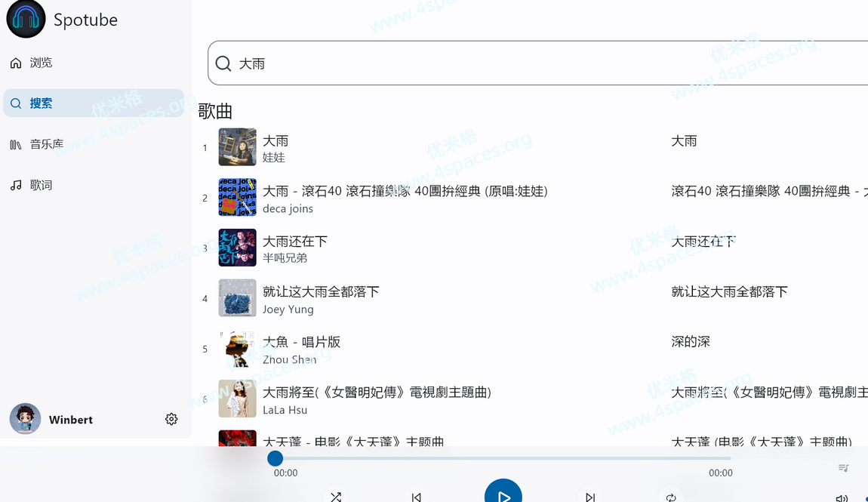Toggle repeat loop mode
This screenshot has width=868, height=502.
(x=671, y=497)
